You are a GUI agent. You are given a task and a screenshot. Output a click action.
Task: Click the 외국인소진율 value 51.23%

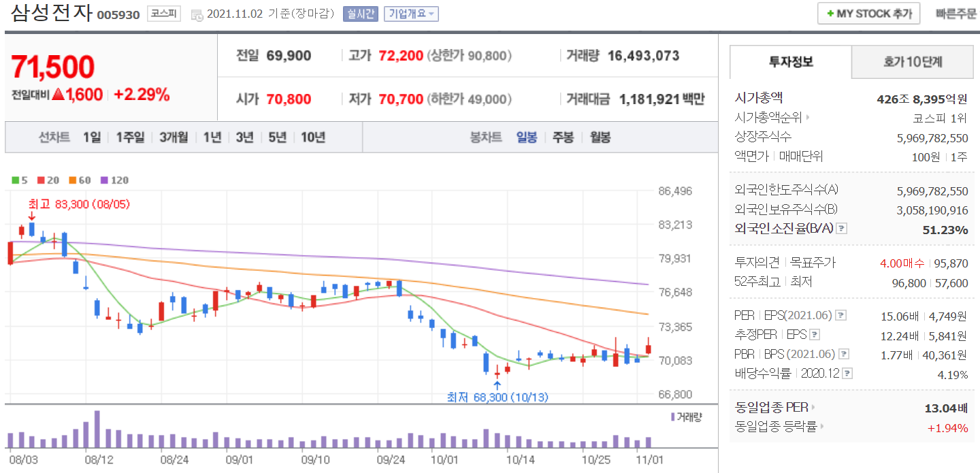[945, 229]
